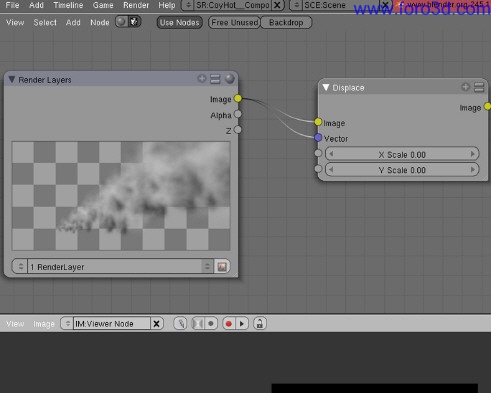The height and width of the screenshot is (393, 491).
Task: Open the Help menu
Action: pos(167,5)
